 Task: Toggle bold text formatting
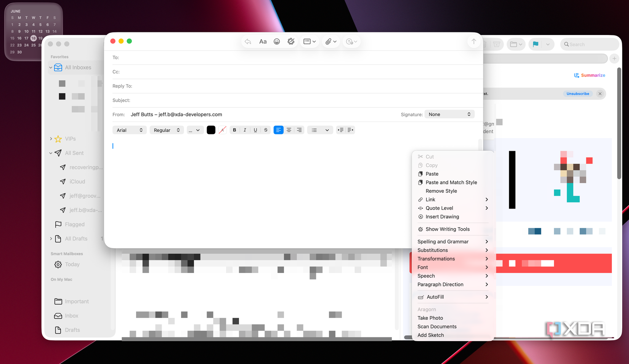[234, 130]
